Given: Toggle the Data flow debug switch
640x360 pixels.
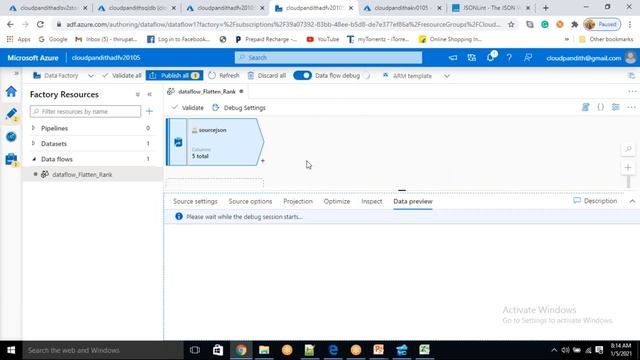Looking at the screenshot, I should tap(302, 76).
